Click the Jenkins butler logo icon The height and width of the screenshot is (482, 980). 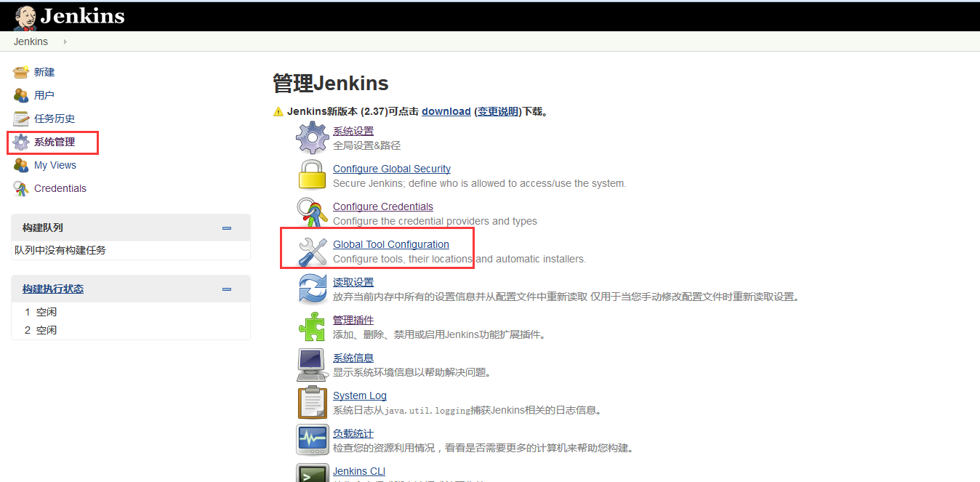25,17
